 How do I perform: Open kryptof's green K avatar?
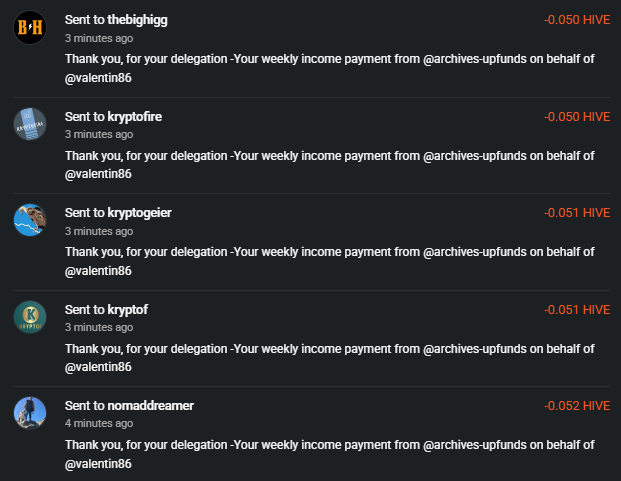click(30, 317)
